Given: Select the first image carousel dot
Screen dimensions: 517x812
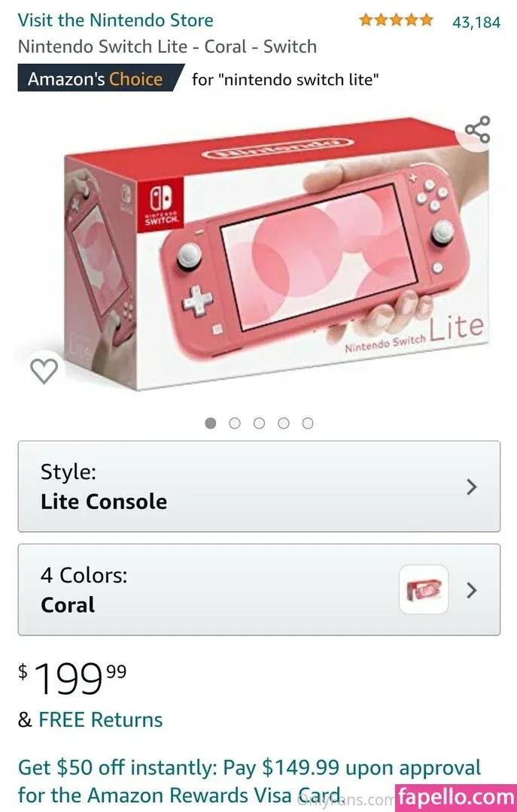Looking at the screenshot, I should tap(210, 423).
